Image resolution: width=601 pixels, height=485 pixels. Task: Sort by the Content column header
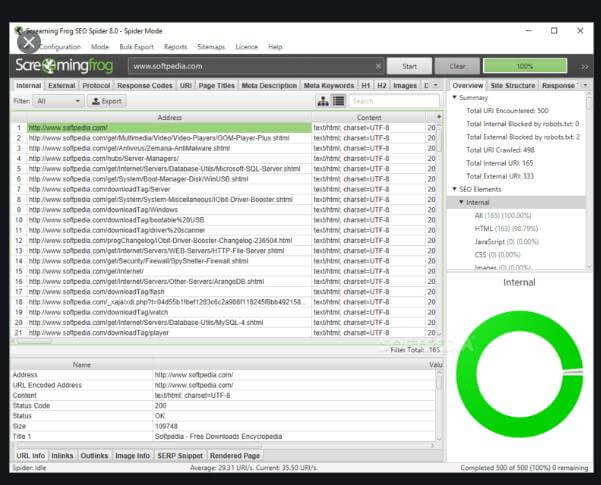click(x=369, y=117)
